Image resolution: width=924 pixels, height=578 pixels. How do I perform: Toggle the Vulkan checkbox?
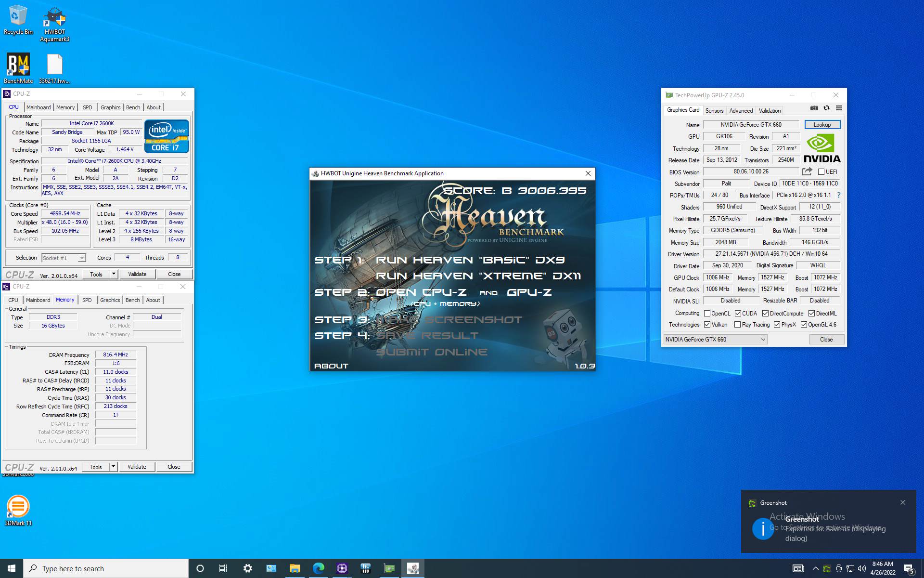[x=707, y=325]
